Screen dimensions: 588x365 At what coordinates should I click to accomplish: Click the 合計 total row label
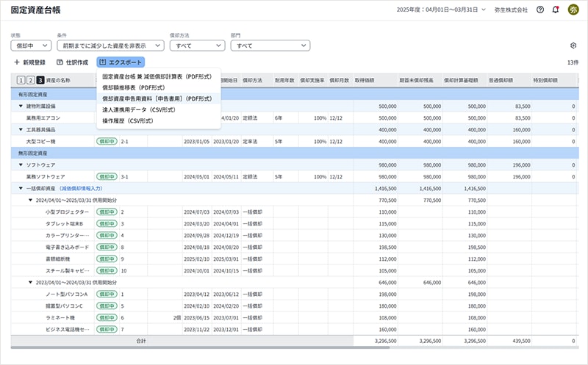(x=141, y=341)
